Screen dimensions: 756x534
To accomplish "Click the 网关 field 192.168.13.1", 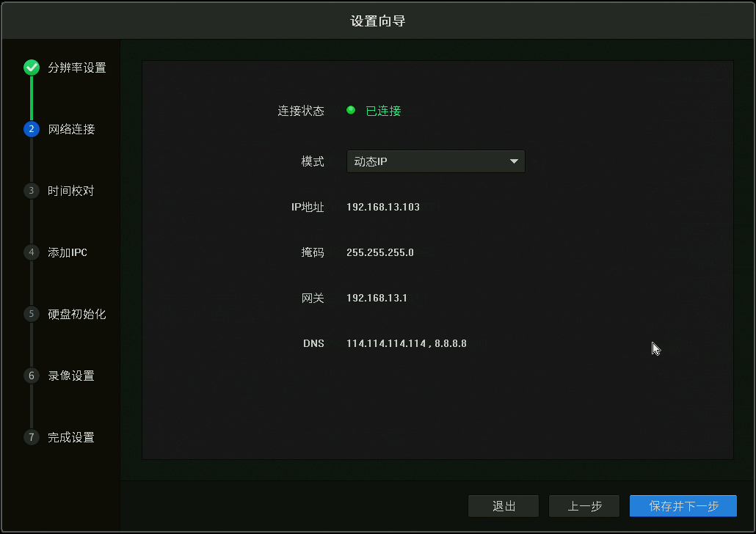I will click(x=377, y=298).
